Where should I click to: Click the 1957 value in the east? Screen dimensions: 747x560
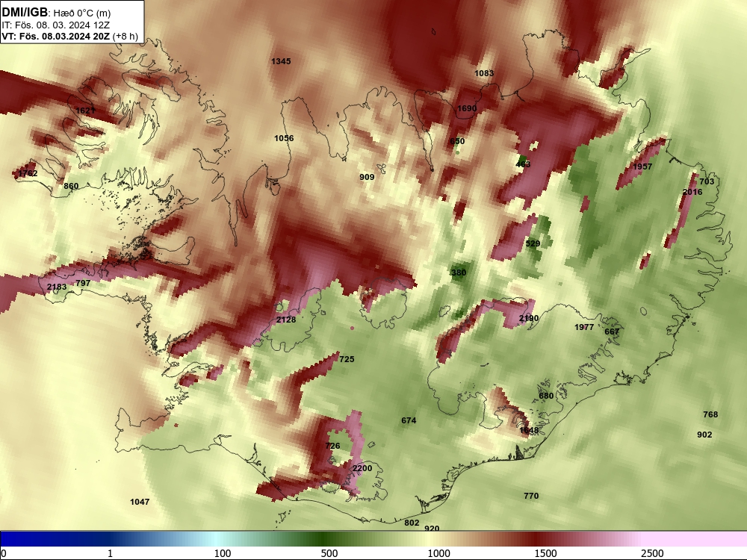[x=642, y=167]
